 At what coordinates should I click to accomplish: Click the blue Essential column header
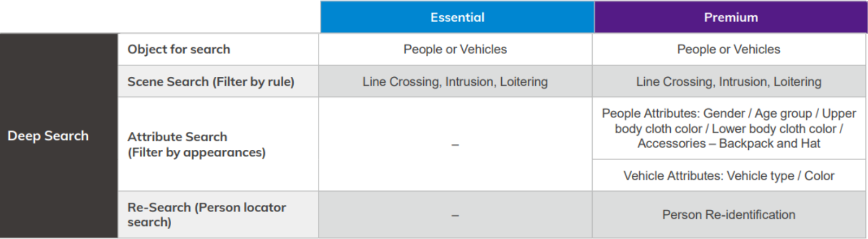tap(457, 17)
